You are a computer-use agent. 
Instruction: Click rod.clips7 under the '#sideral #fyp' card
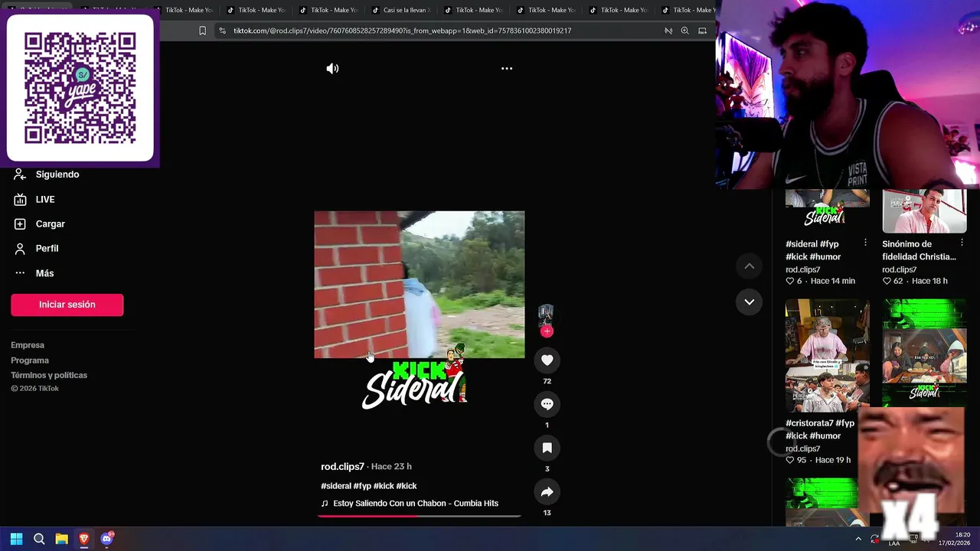tap(802, 269)
